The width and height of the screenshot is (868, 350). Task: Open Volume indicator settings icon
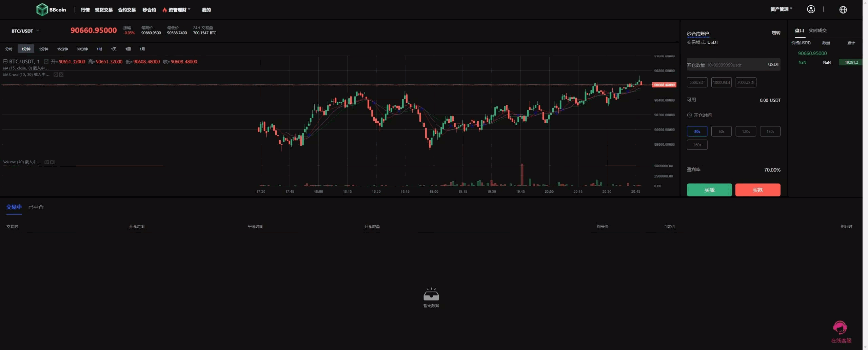[47, 162]
